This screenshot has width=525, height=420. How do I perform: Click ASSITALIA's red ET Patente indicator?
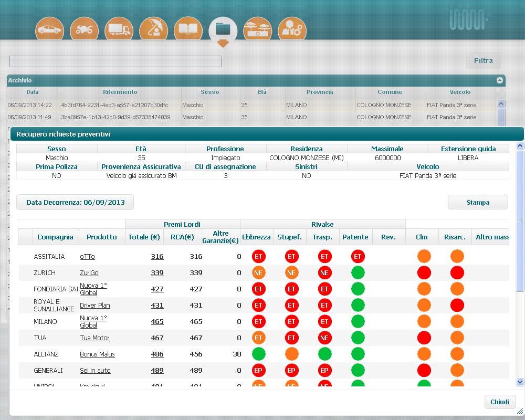358,257
